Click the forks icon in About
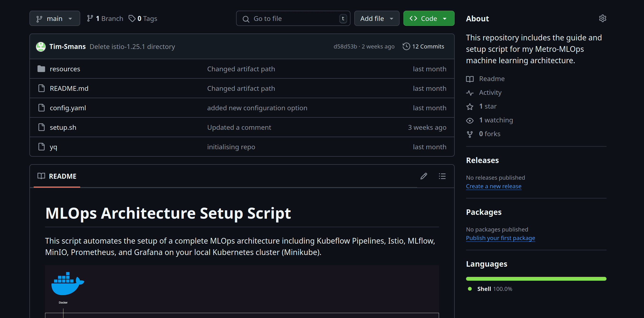 (470, 134)
